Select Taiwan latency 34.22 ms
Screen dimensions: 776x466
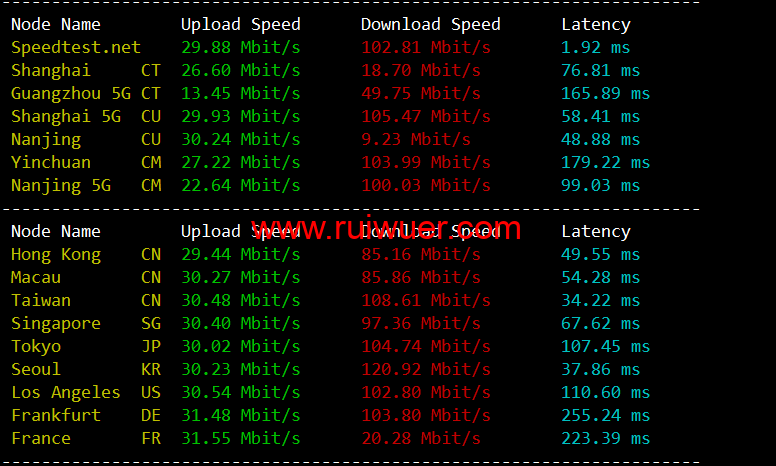click(600, 300)
